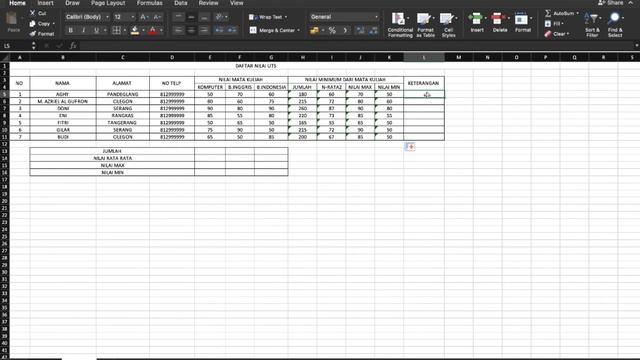Activate the Format painter brush
This screenshot has width=640, height=360.
point(33,34)
